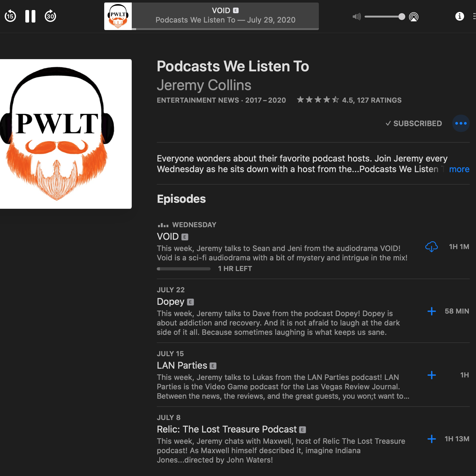Add LAN Parties episode with the plus icon
This screenshot has height=476, width=476.
(x=432, y=375)
